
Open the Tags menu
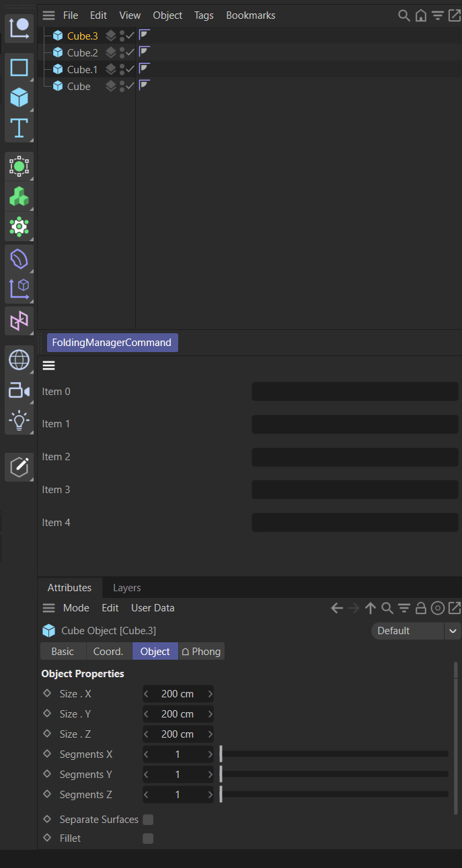tap(204, 15)
